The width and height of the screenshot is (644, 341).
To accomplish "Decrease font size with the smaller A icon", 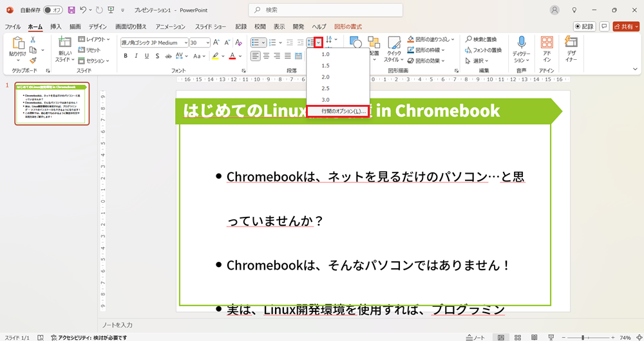I will [227, 42].
